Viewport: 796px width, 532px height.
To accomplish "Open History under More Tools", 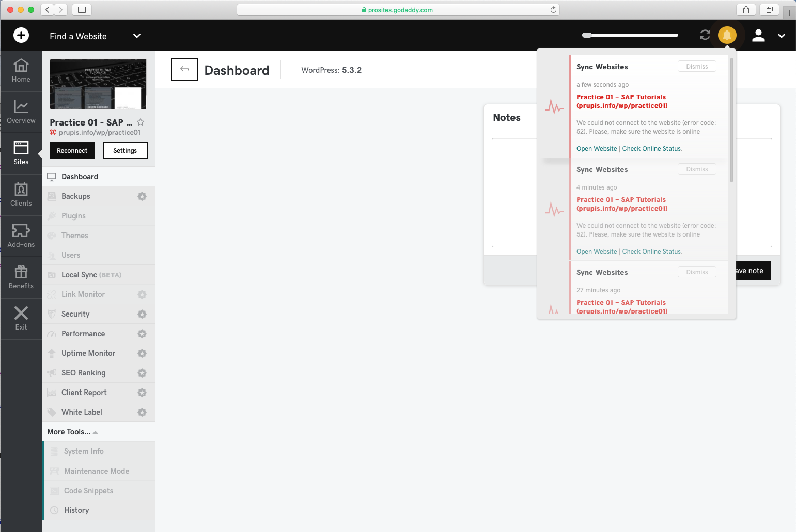I will (76, 510).
